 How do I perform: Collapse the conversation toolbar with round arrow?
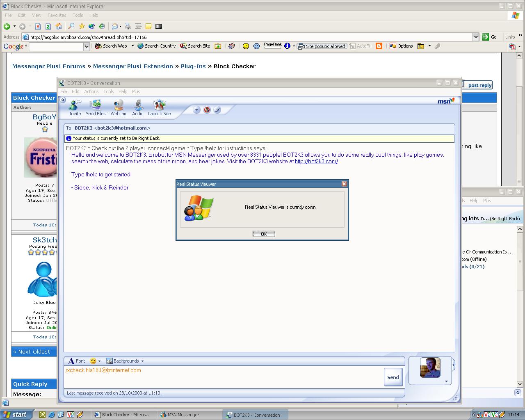pos(63,100)
